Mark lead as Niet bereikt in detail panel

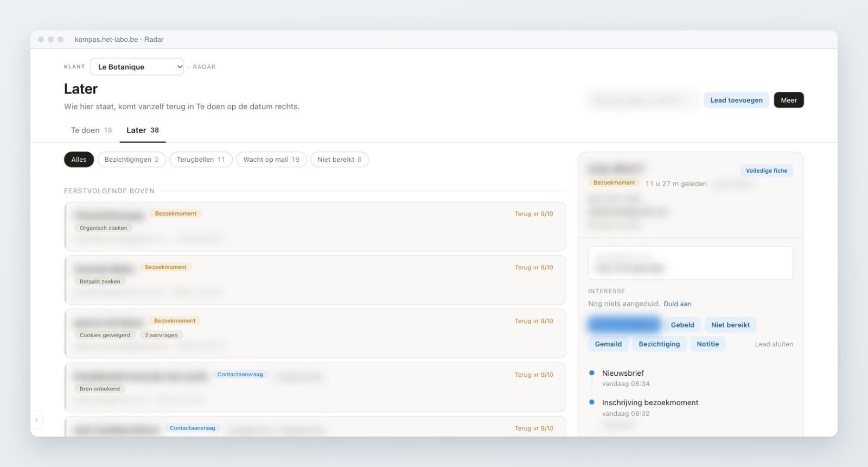(x=730, y=325)
